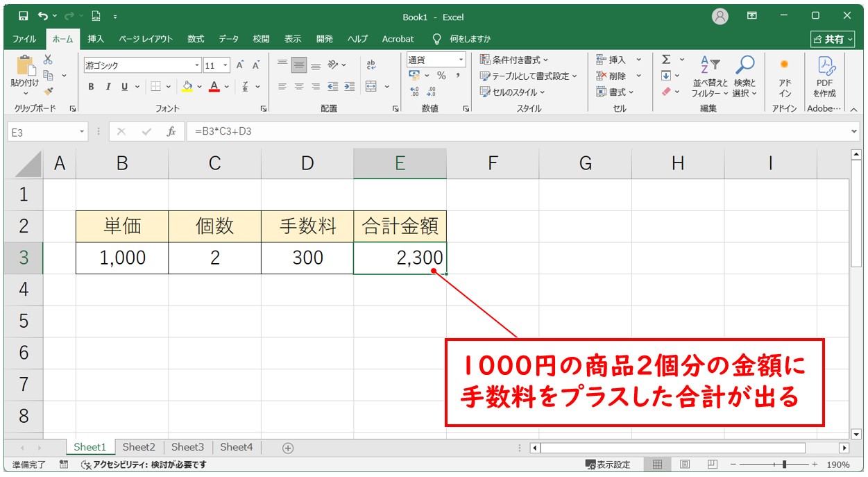The image size is (868, 477).
Task: Open the Name Box dropdown arrow
Action: (x=83, y=131)
